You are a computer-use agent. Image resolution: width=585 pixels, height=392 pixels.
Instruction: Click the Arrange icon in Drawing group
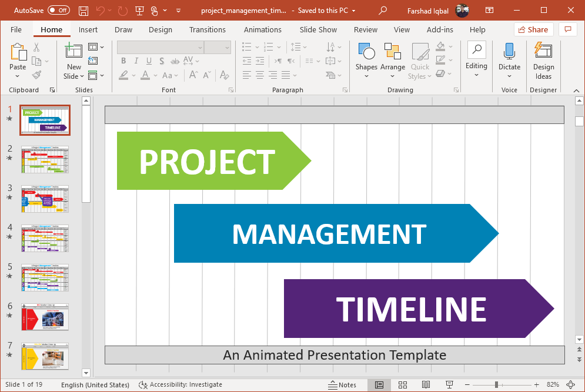pos(393,56)
